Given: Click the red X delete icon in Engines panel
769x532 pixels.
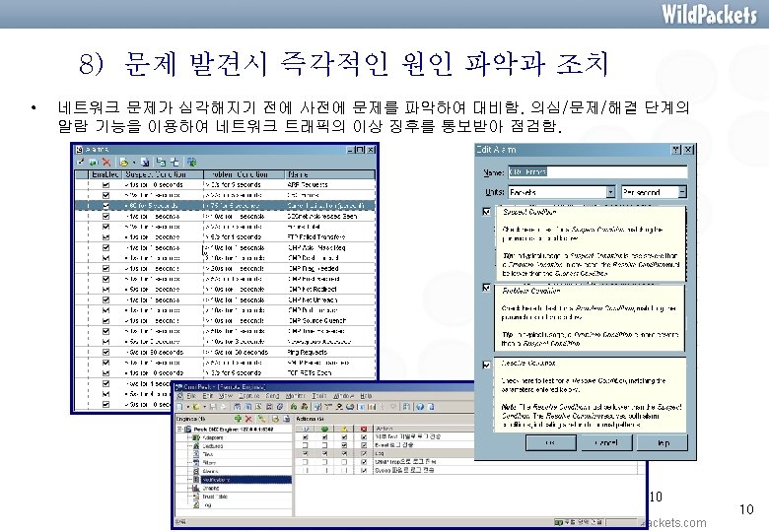Looking at the screenshot, I should point(248,419).
